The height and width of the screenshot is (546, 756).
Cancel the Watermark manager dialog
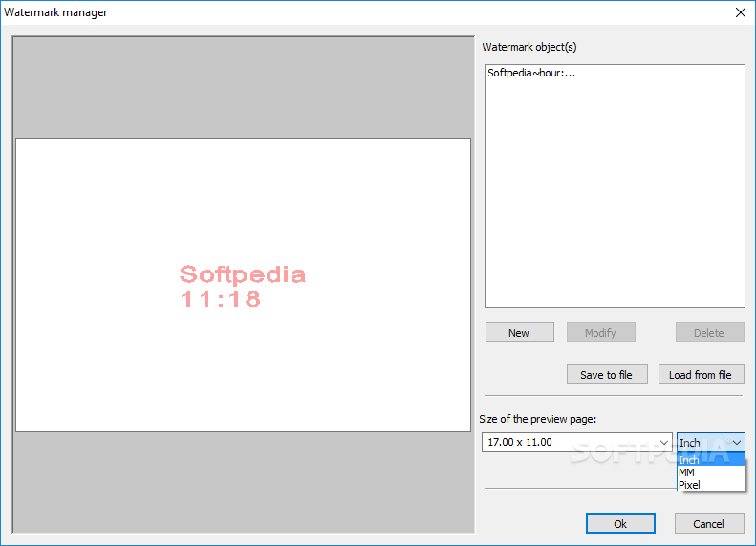[x=709, y=523]
